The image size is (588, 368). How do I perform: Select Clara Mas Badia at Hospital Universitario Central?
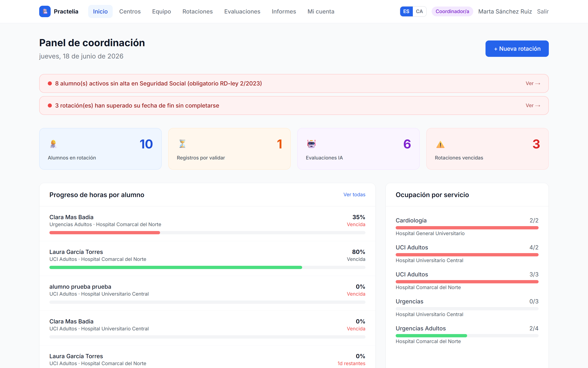pyautogui.click(x=207, y=328)
